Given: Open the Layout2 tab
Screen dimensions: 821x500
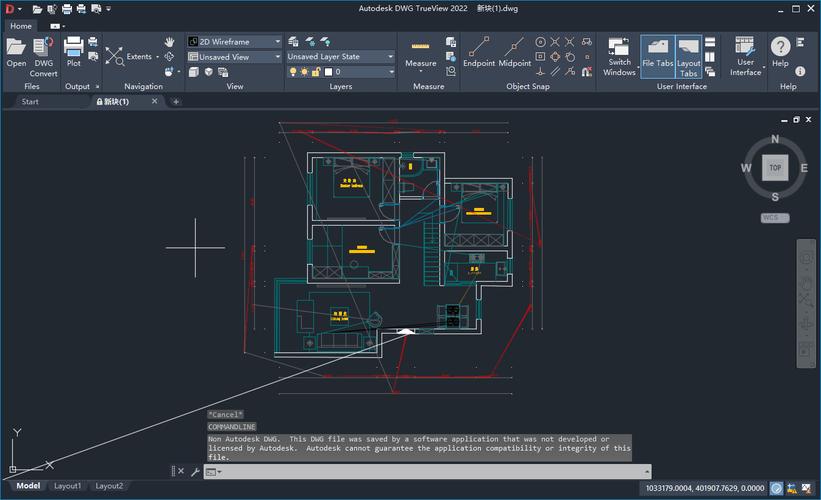Looking at the screenshot, I should (x=109, y=486).
